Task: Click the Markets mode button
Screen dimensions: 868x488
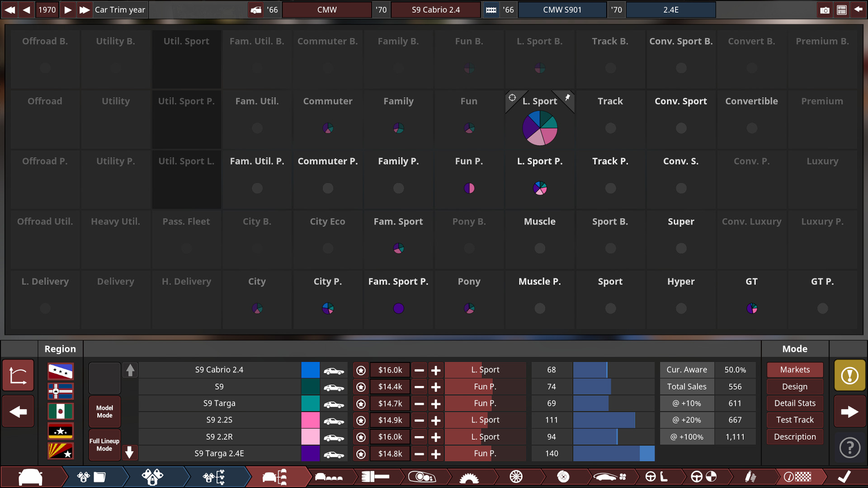Action: tap(795, 369)
